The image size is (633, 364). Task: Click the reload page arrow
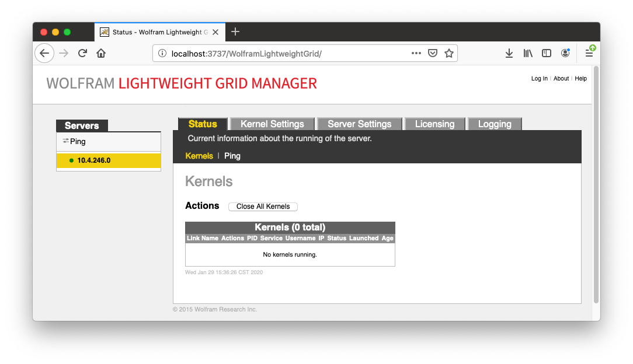(82, 53)
